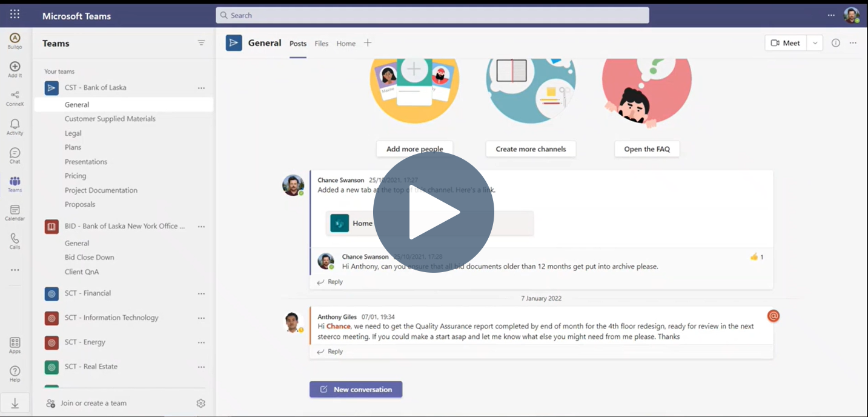Screen dimensions: 868x417
Task: Click Open the FAQ button
Action: 647,149
